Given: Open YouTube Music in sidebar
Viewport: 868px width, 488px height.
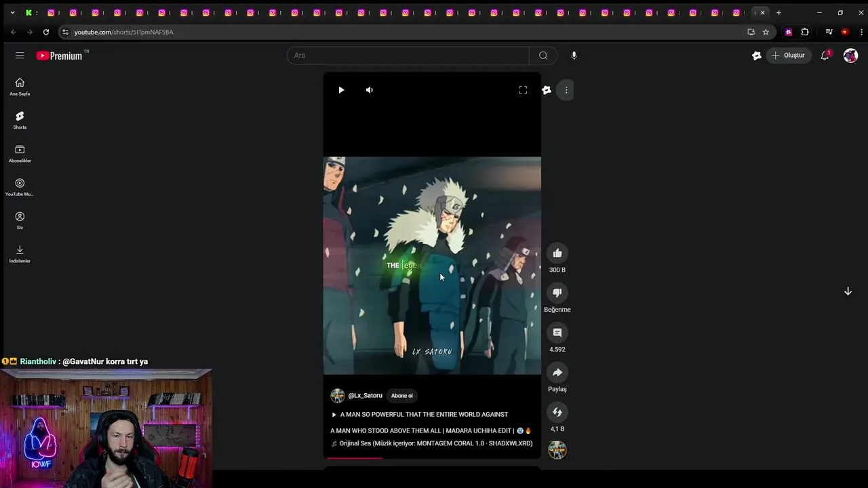Looking at the screenshot, I should tap(20, 187).
